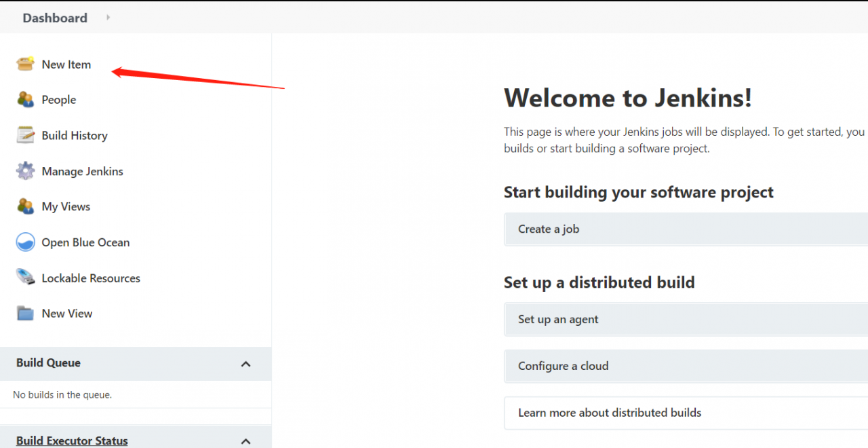The image size is (868, 448).
Task: Open Manage Jenkins page
Action: [83, 171]
